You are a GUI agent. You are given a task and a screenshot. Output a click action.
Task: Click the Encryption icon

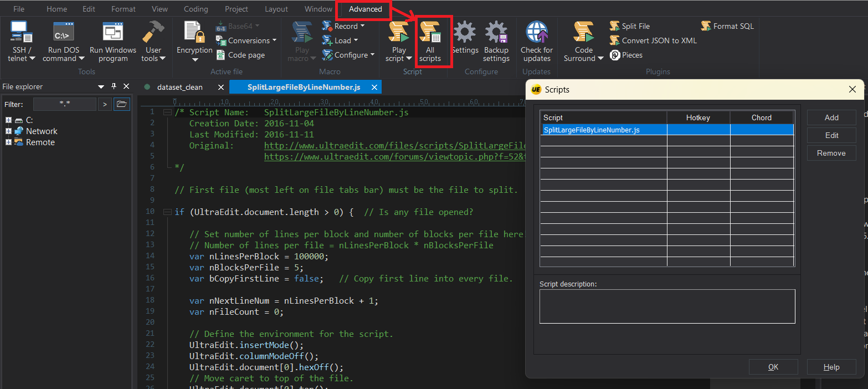coord(194,32)
